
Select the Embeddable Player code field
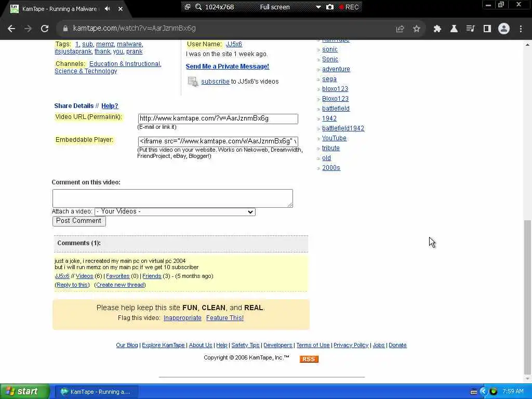(218, 141)
